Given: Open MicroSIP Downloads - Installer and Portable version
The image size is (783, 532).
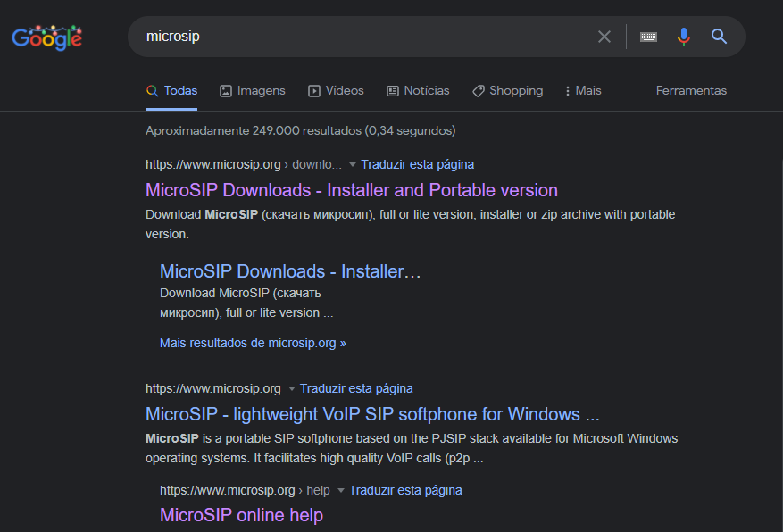Looking at the screenshot, I should 351,190.
